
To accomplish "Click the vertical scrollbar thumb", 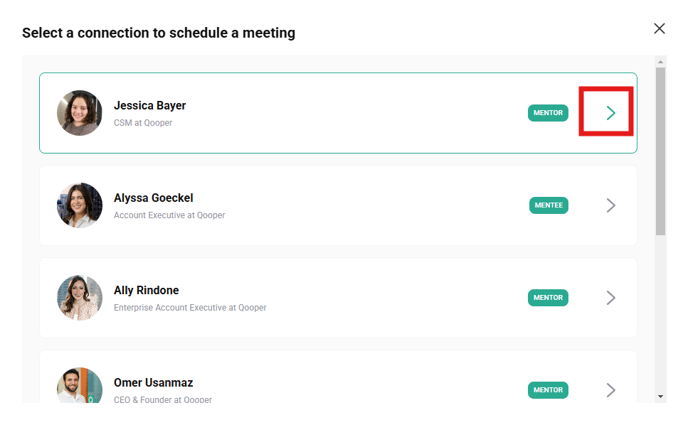I will 661,150.
